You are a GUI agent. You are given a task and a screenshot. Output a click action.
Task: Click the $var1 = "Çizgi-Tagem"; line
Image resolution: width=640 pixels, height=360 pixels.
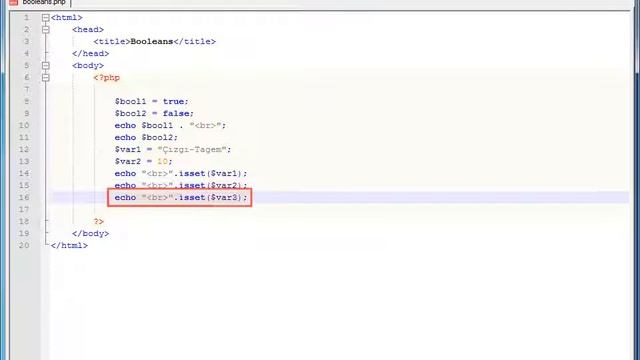click(x=173, y=149)
